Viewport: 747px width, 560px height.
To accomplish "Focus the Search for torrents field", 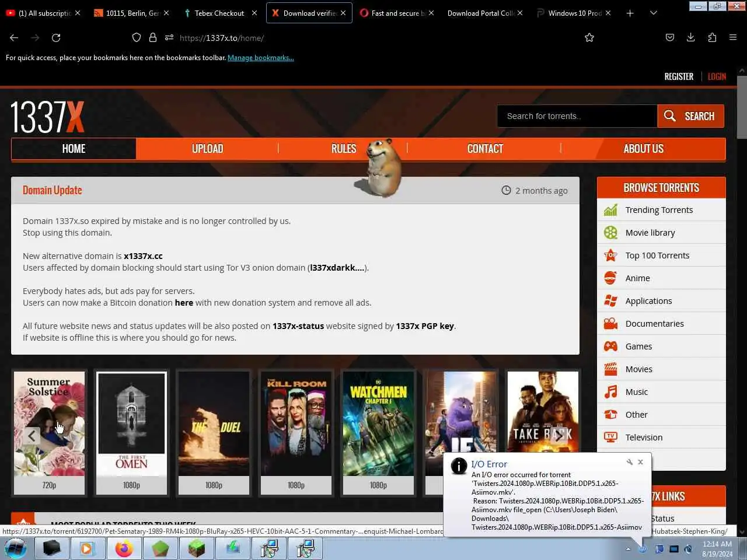I will 577,116.
